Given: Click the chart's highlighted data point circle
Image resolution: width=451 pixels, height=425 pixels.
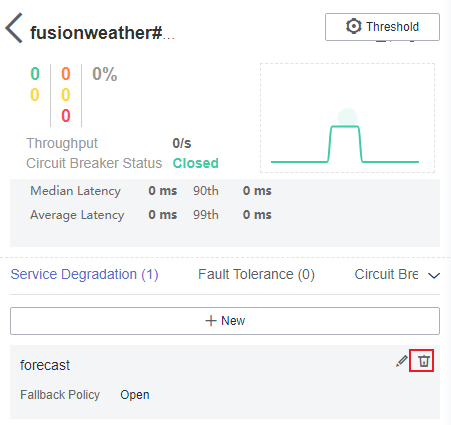Looking at the screenshot, I should tap(347, 118).
